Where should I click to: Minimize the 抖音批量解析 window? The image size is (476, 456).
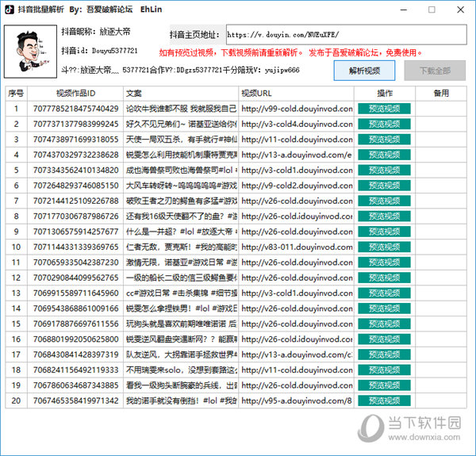coord(404,10)
